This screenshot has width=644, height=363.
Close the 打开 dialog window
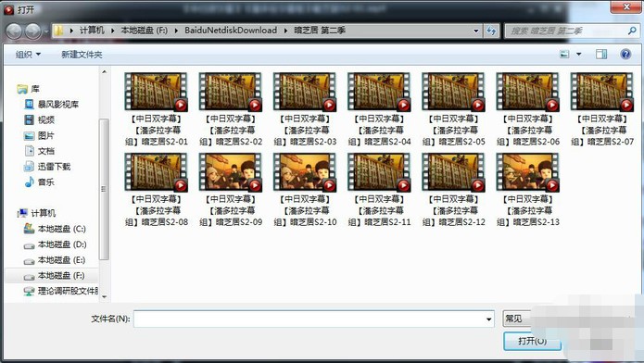coord(626,7)
